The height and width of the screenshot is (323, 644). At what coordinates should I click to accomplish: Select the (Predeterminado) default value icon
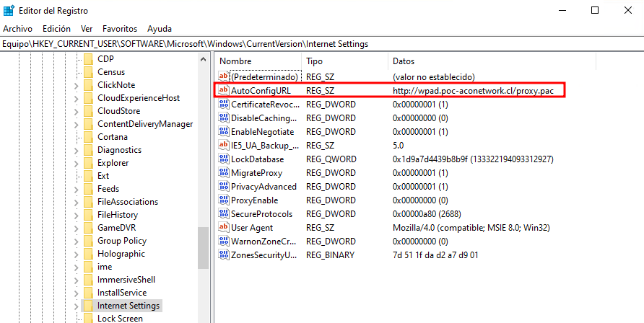click(x=224, y=76)
